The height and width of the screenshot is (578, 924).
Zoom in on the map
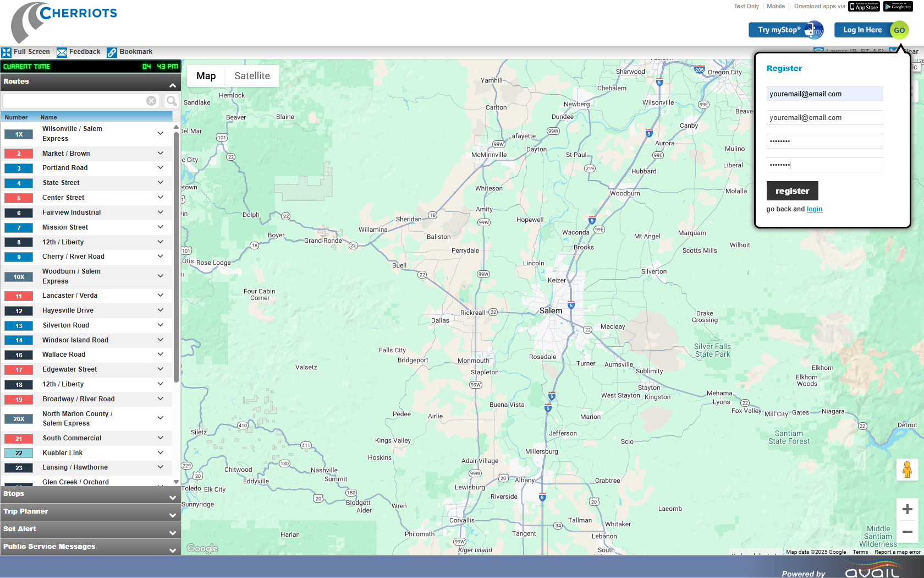907,509
